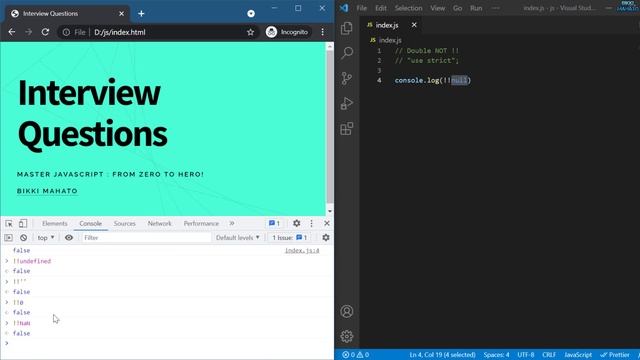The image size is (640, 360).
Task: Change Spaces: 4 indentation setting
Action: point(496,355)
